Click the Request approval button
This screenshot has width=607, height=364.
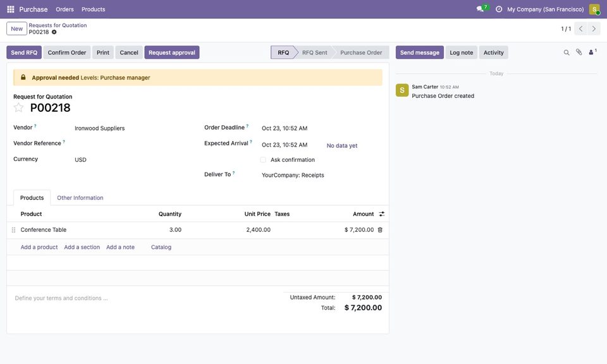(x=172, y=52)
